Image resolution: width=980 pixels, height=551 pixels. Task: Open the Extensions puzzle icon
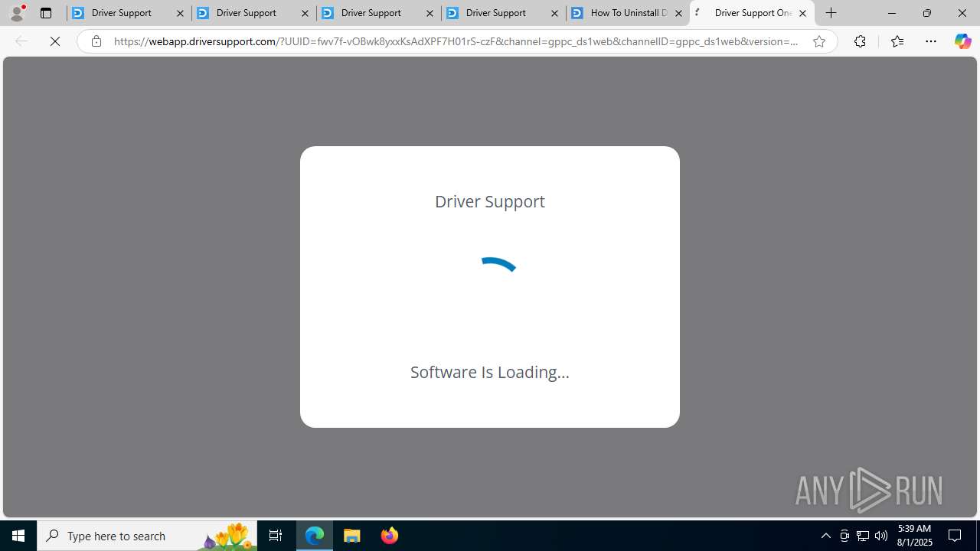tap(860, 41)
